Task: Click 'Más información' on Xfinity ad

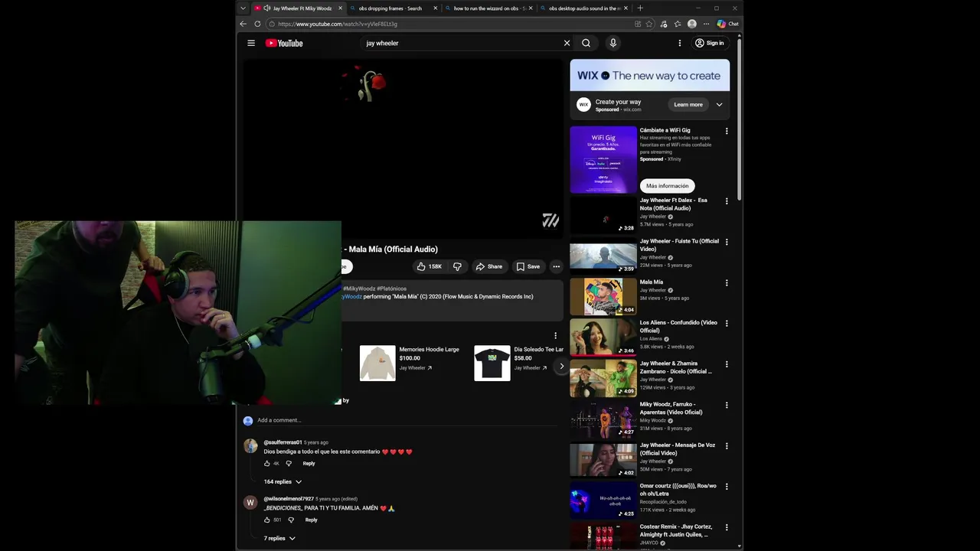Action: 667,186
